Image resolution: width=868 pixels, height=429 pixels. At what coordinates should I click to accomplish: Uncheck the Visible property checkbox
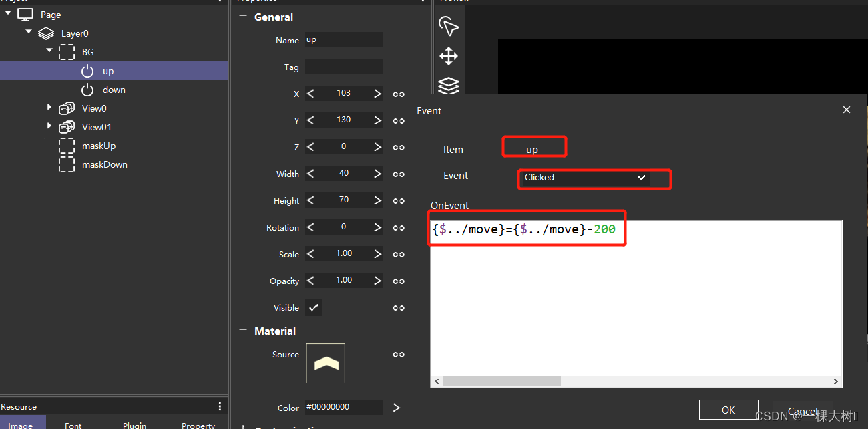(313, 307)
